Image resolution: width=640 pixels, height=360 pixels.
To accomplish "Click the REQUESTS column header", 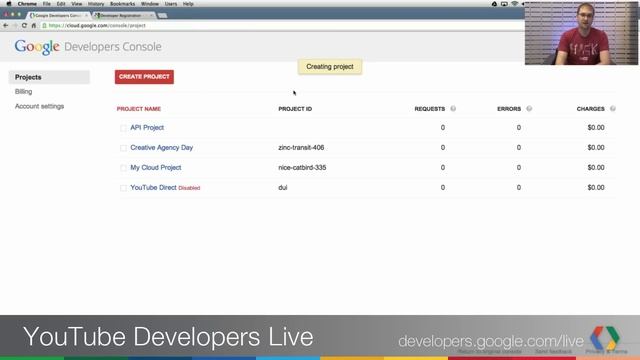I will [x=430, y=109].
